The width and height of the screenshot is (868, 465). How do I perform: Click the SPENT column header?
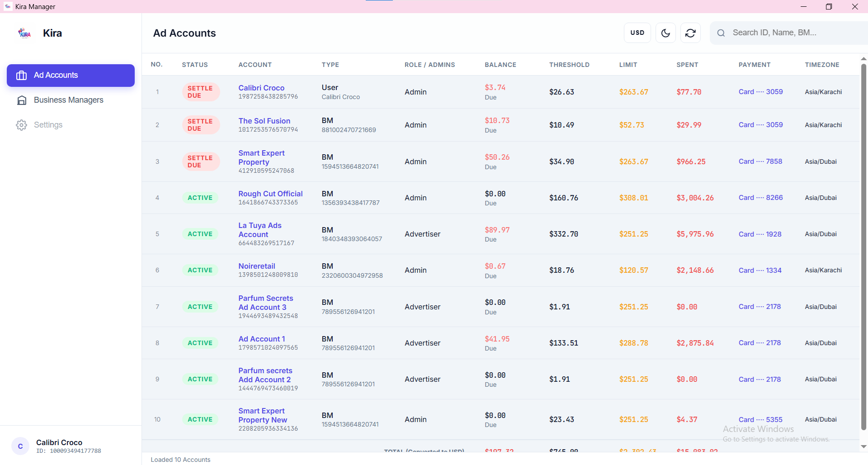click(x=687, y=65)
